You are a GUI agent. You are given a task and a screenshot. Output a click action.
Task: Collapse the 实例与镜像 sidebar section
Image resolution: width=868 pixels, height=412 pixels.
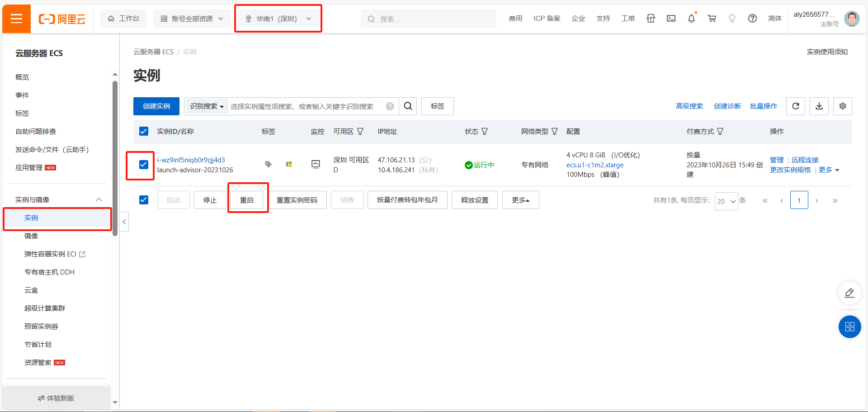(x=99, y=199)
